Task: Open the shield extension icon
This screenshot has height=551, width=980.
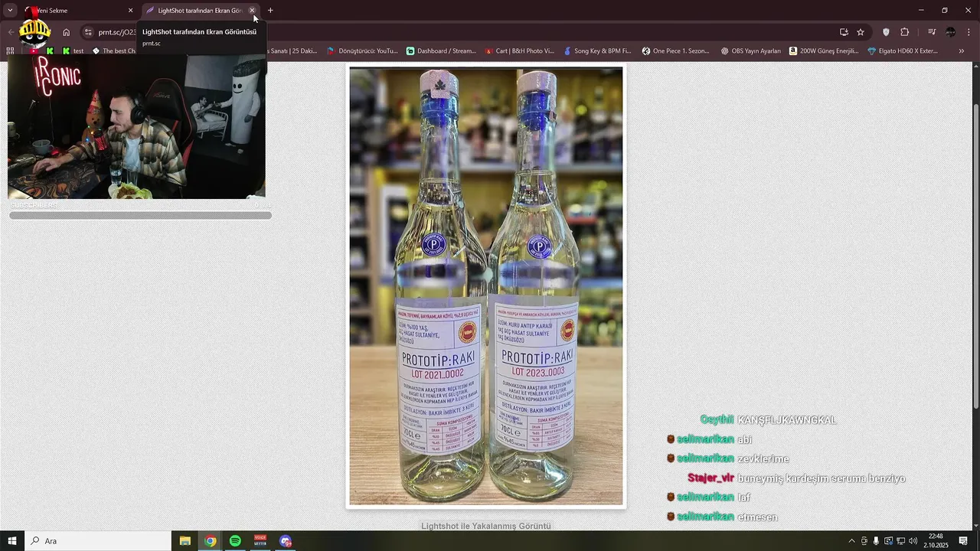Action: click(x=886, y=32)
